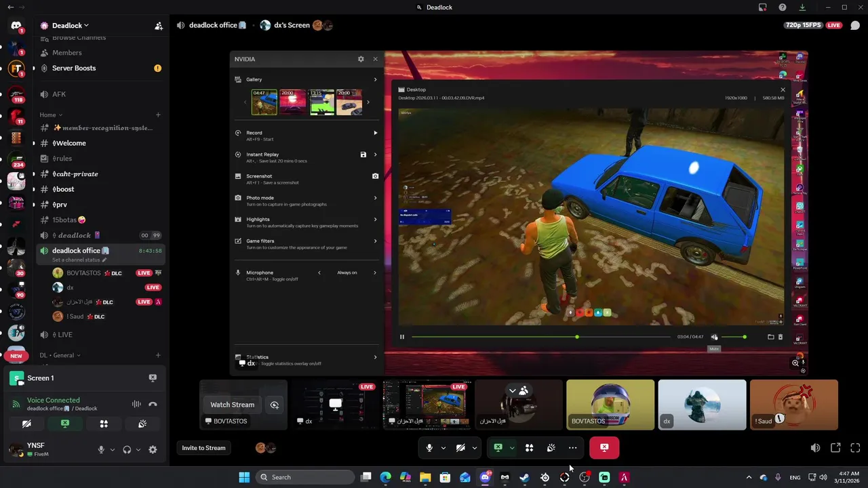Open Windows Start menu
This screenshot has height=488, width=868.
tap(244, 477)
